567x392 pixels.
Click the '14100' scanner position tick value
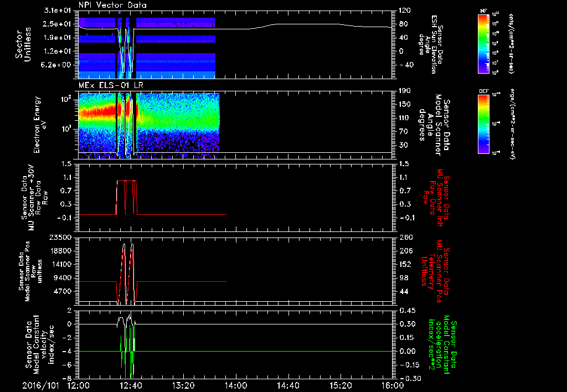click(60, 264)
